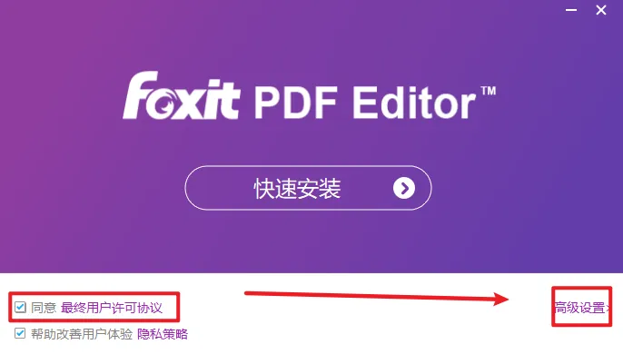Open 高级设置 advanced settings
This screenshot has width=623, height=364.
click(x=579, y=307)
